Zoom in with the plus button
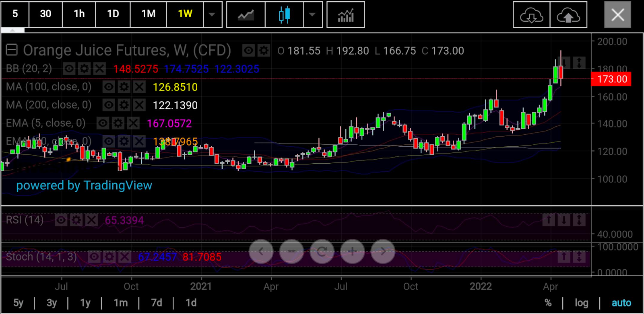644x314 pixels. 353,252
